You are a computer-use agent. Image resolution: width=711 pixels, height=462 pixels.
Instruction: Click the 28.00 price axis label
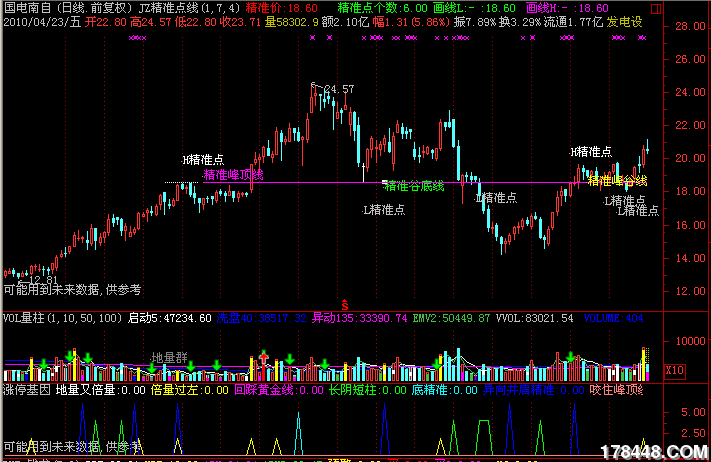pos(690,26)
